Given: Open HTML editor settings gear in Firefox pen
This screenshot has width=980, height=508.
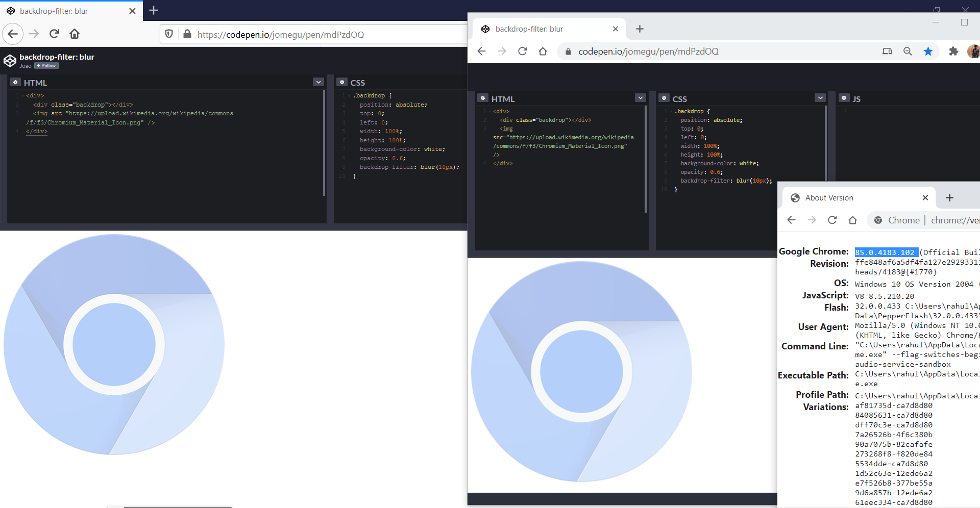Looking at the screenshot, I should pyautogui.click(x=16, y=82).
